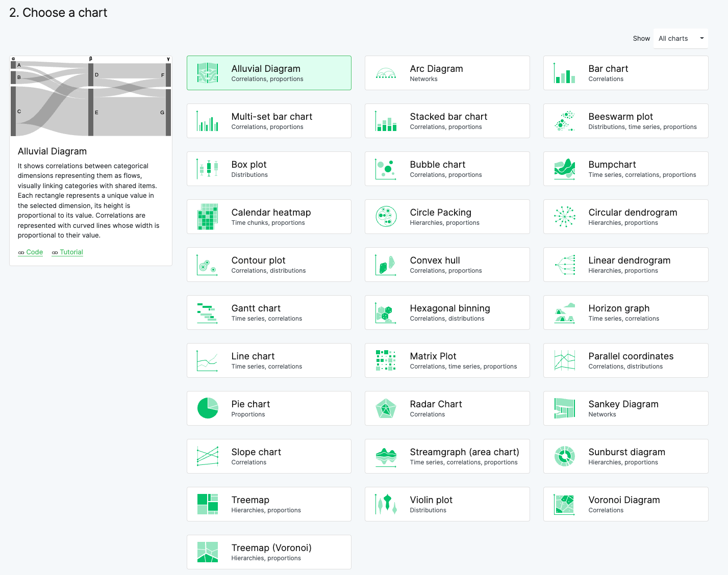Pick the Streamgraph (area chart) title
728x575 pixels.
coord(464,452)
